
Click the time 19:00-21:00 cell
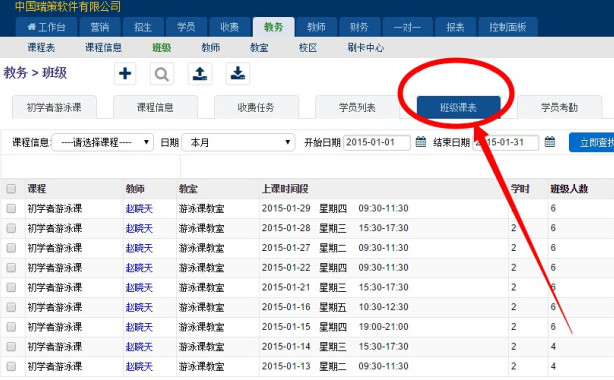tap(383, 327)
